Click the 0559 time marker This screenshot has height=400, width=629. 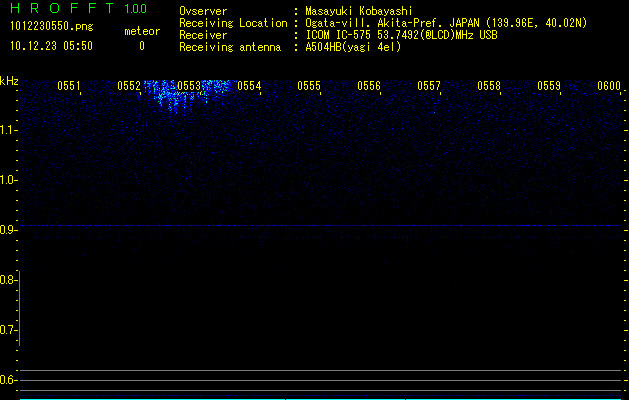tap(549, 86)
